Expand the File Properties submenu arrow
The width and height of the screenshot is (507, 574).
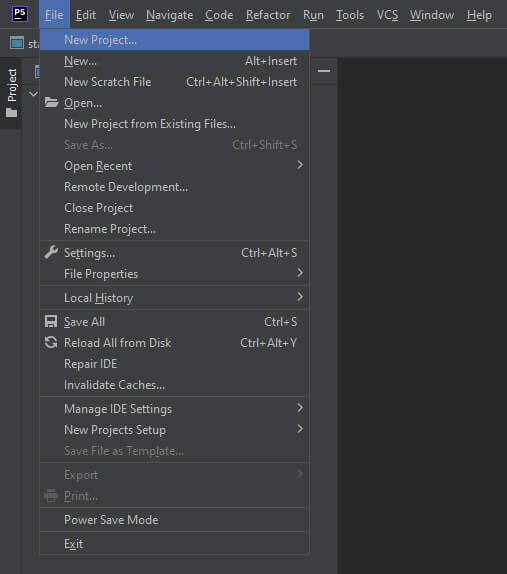click(x=300, y=273)
